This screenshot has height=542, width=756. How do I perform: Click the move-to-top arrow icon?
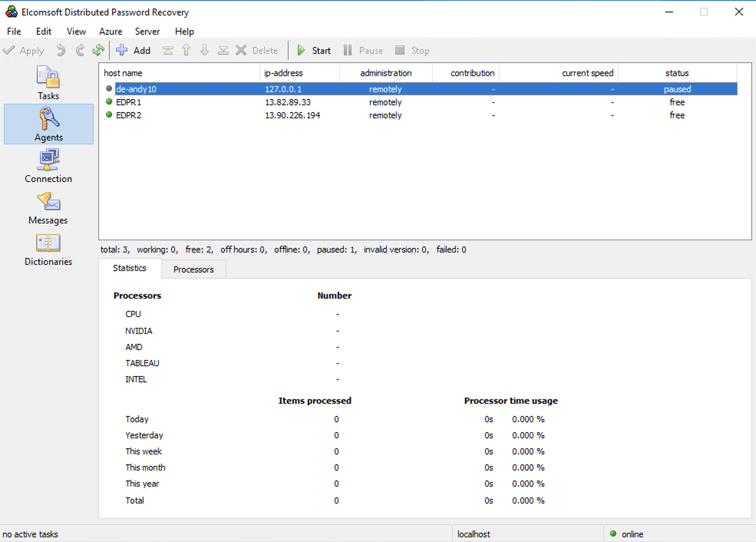pos(168,50)
